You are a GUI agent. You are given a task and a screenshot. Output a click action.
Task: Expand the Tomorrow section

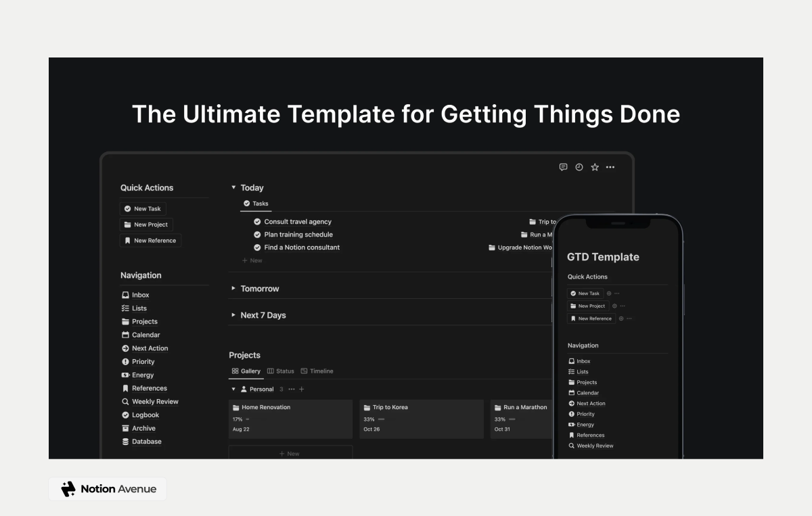coord(233,288)
